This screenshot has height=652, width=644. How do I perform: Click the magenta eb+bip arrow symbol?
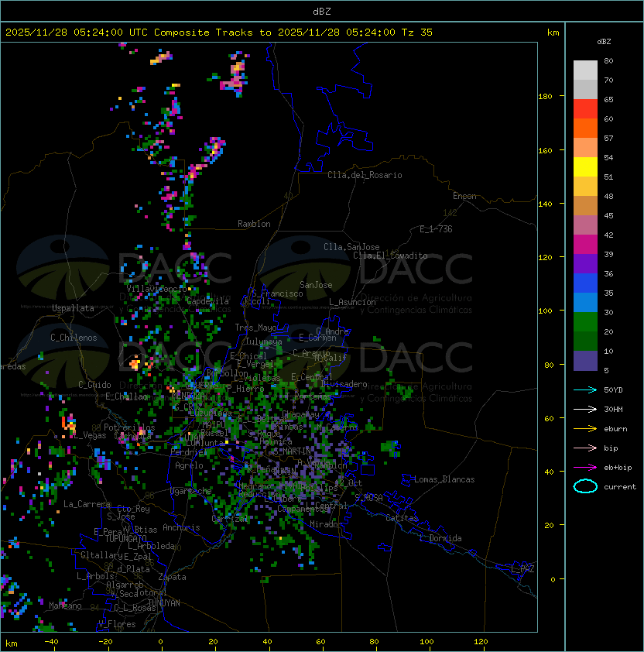pyautogui.click(x=585, y=468)
